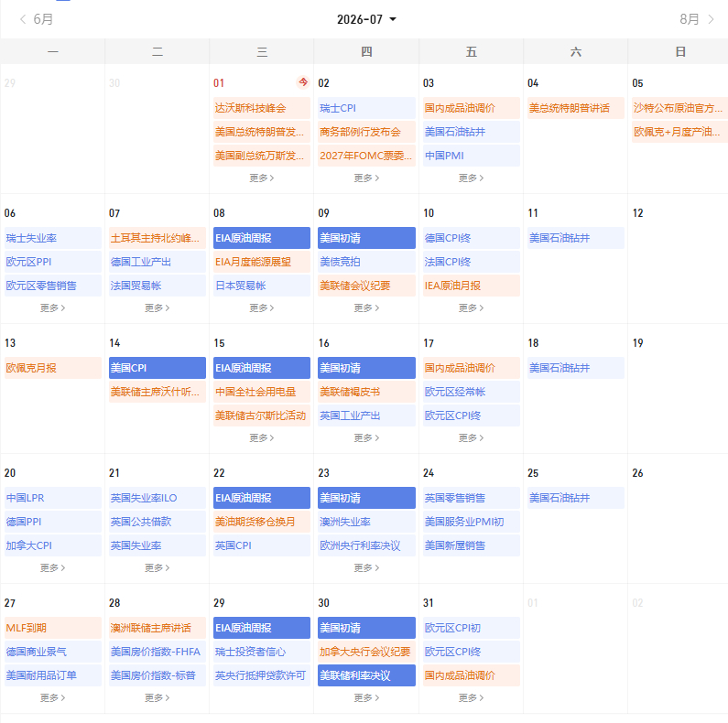
Task: Open 美国耐用品订单 event
Action: tap(53, 675)
